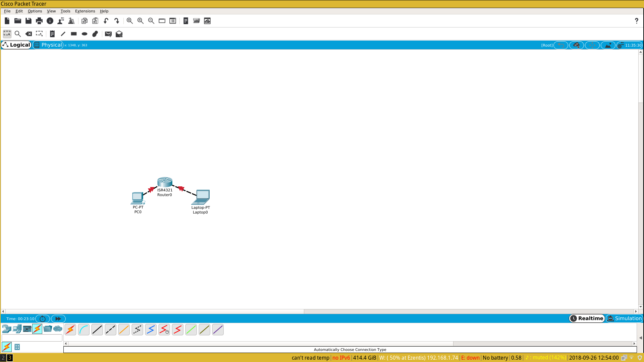
Task: Open the Structured Cabling subcategory
Action: [x=17, y=347]
